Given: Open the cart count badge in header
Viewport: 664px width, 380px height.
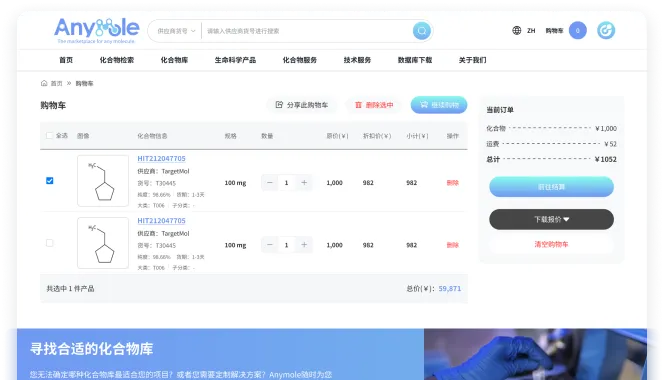Looking at the screenshot, I should coord(578,31).
